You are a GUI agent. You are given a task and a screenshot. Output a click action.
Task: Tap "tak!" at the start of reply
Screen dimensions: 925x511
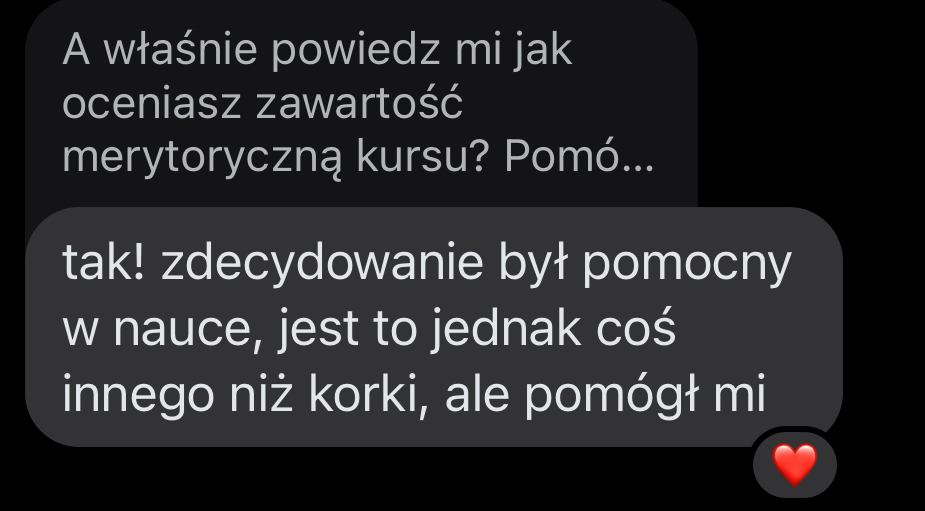tap(103, 262)
